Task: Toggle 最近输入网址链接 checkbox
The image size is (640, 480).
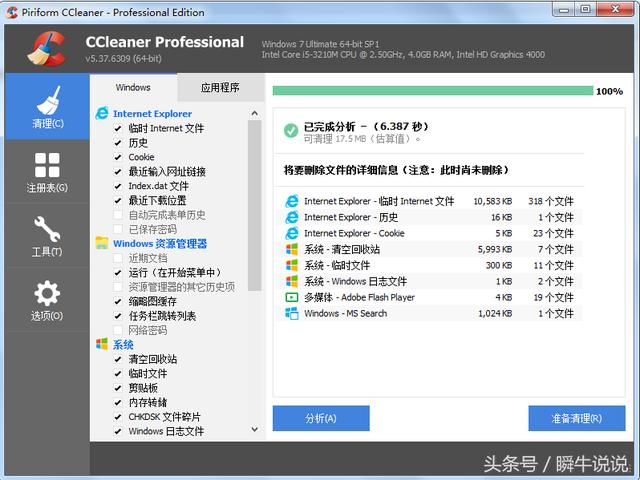Action: coord(118,171)
